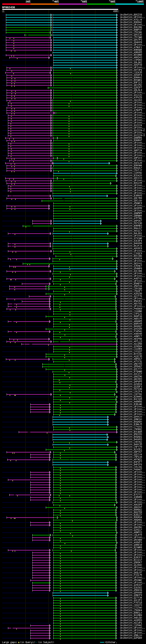This screenshot has height=644, width=146.
Task: Select hit label UniRef100_A2R158
Action: tap(131, 294)
